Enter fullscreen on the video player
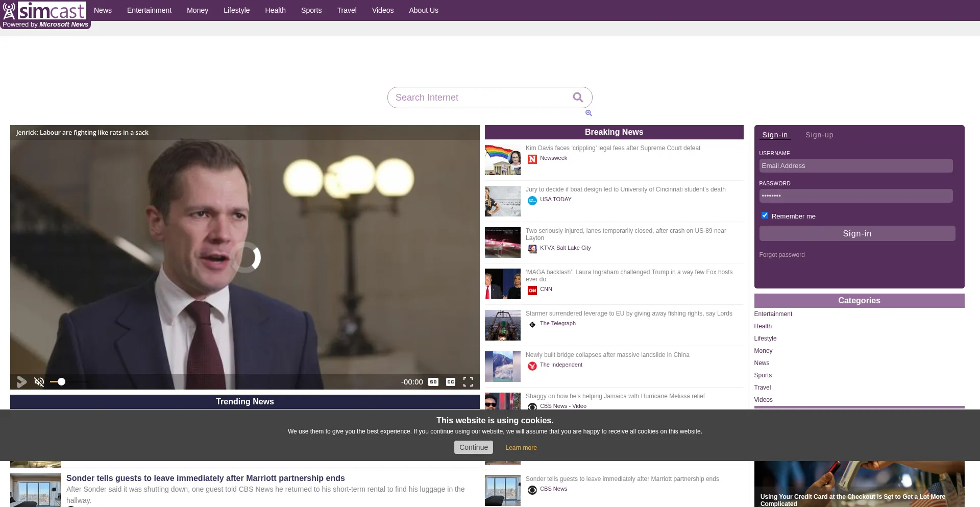Image resolution: width=980 pixels, height=507 pixels. tap(468, 382)
